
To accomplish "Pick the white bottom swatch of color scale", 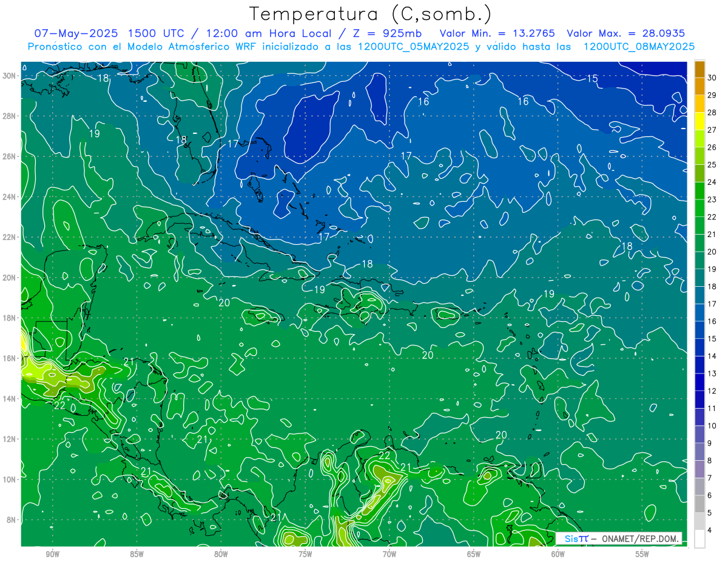I will 699,539.
